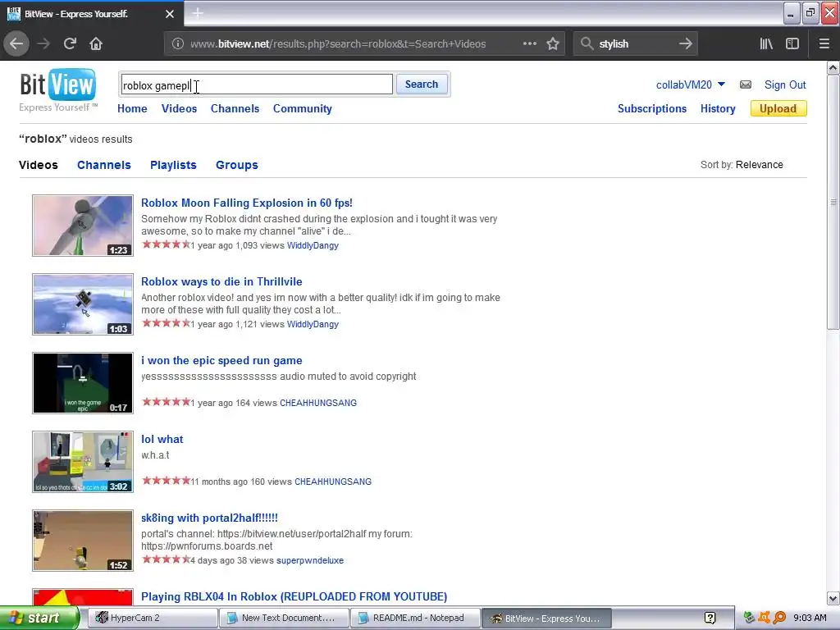Click the yellow Upload button

(778, 109)
